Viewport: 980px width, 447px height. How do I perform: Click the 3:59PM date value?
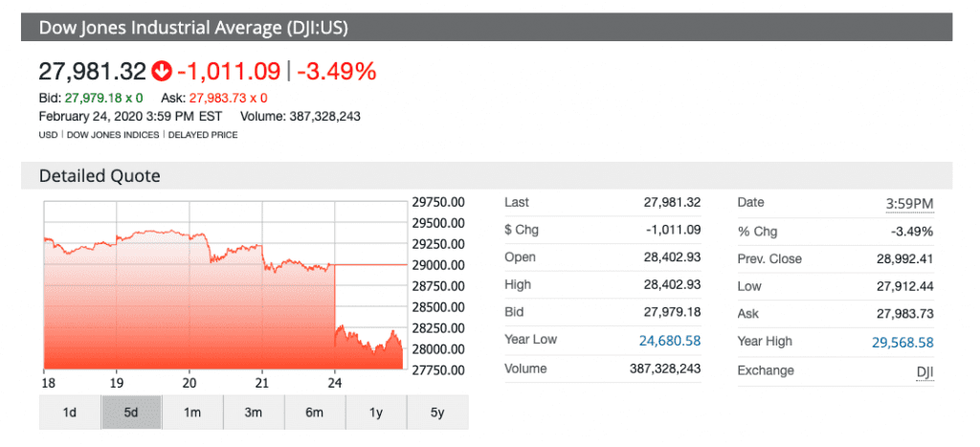click(x=909, y=204)
